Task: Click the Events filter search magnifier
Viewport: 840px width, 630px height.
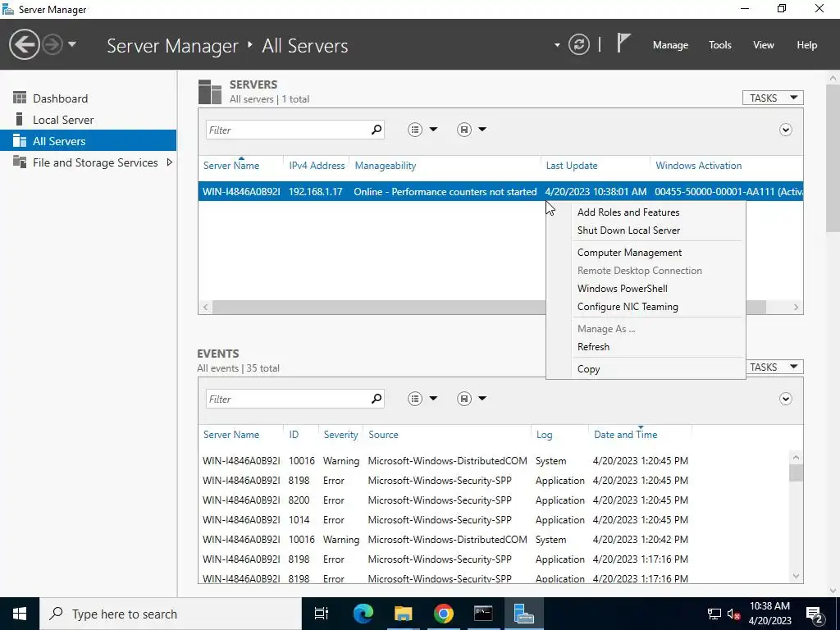Action: coord(376,399)
